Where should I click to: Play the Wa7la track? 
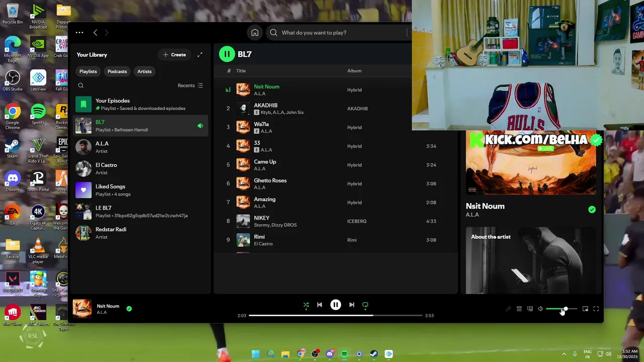pos(261,124)
